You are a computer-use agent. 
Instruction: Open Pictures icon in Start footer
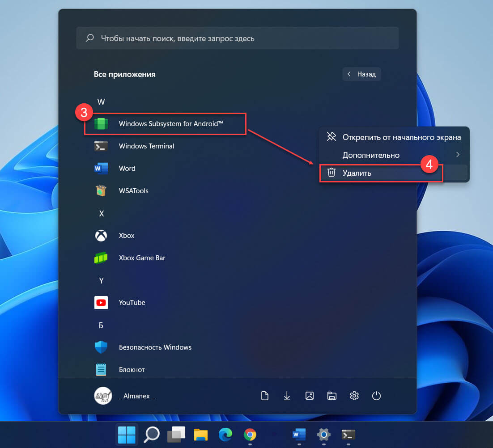(x=310, y=396)
